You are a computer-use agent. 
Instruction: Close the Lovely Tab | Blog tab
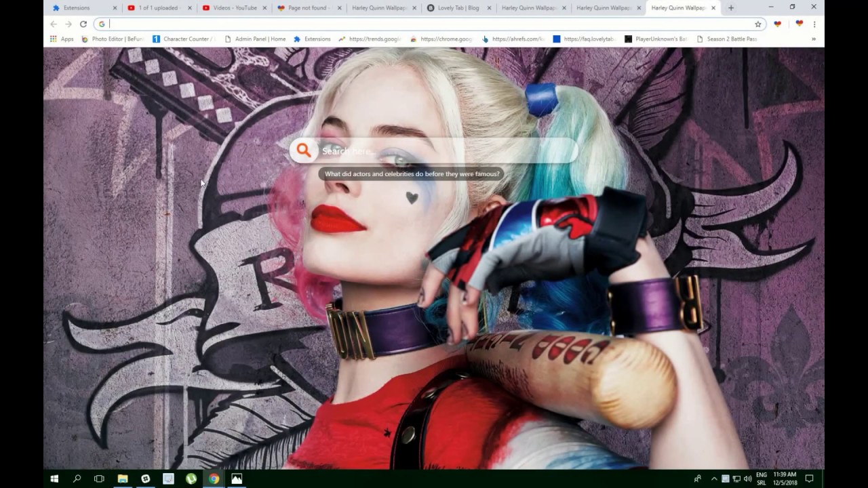point(489,8)
